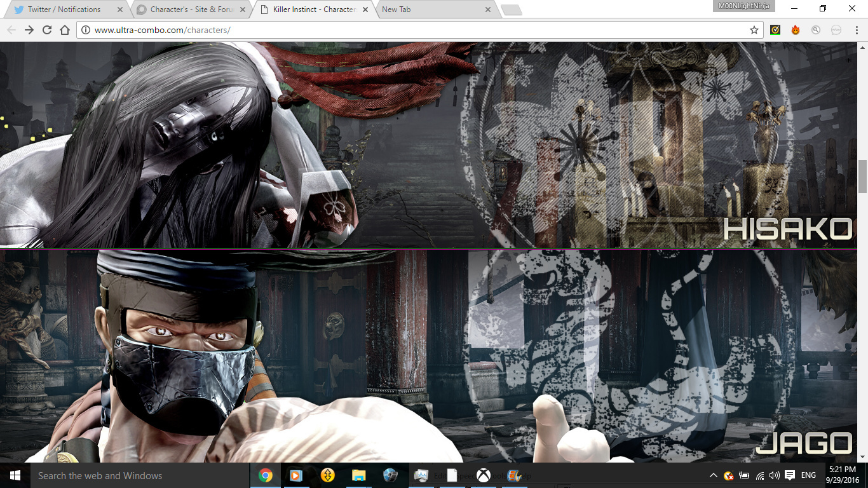Open the ENG language input switcher
This screenshot has height=488, width=868.
click(808, 475)
